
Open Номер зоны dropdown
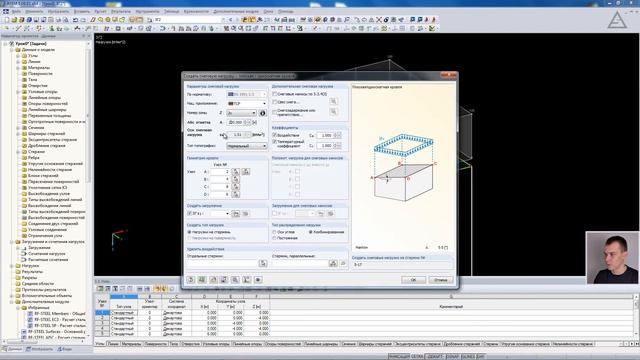tap(241, 113)
